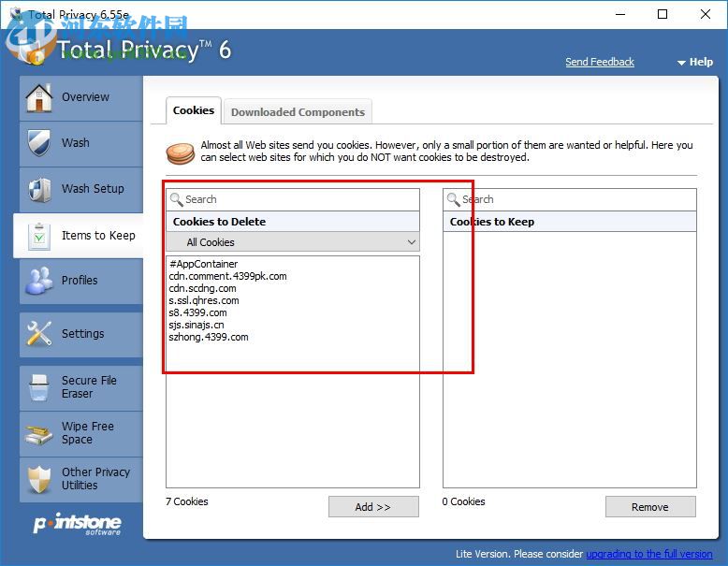Minimize the Total Privacy window
The image size is (728, 566).
coord(620,14)
